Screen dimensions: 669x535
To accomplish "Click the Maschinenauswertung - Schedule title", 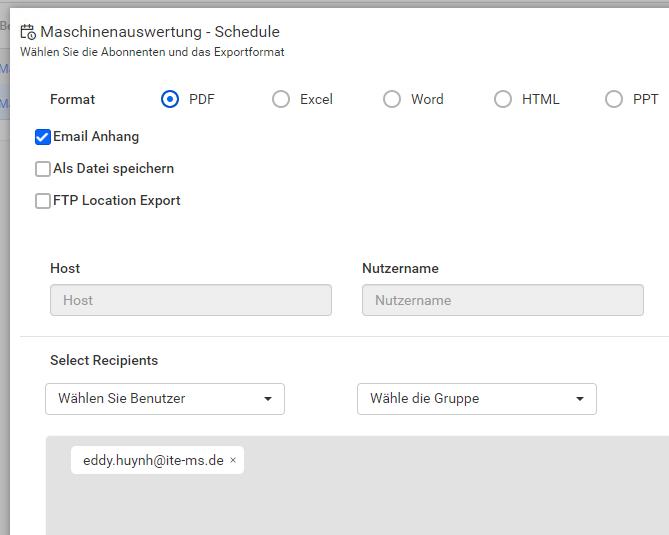I will click(x=160, y=32).
